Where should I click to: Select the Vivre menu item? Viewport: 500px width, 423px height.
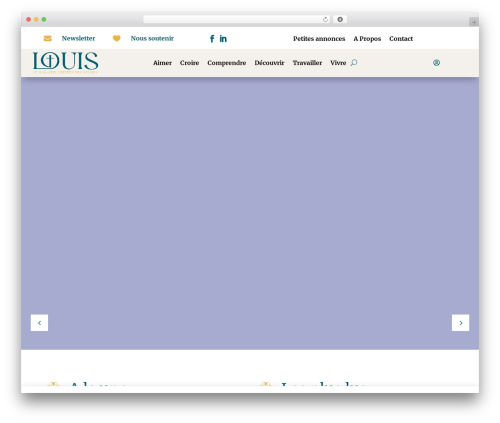click(x=338, y=63)
